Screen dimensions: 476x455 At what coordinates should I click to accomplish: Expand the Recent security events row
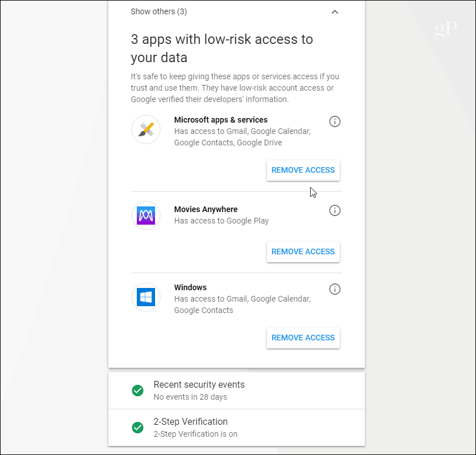click(x=237, y=391)
